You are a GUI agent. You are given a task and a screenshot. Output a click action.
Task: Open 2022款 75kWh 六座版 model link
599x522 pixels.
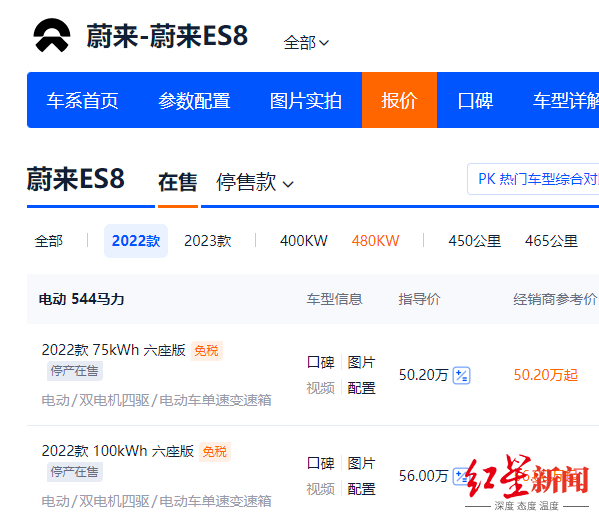(113, 350)
